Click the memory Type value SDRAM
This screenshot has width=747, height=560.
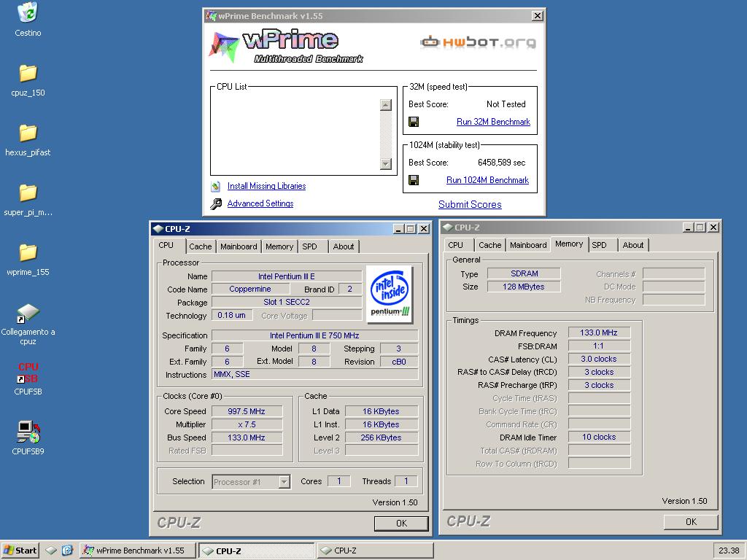524,274
